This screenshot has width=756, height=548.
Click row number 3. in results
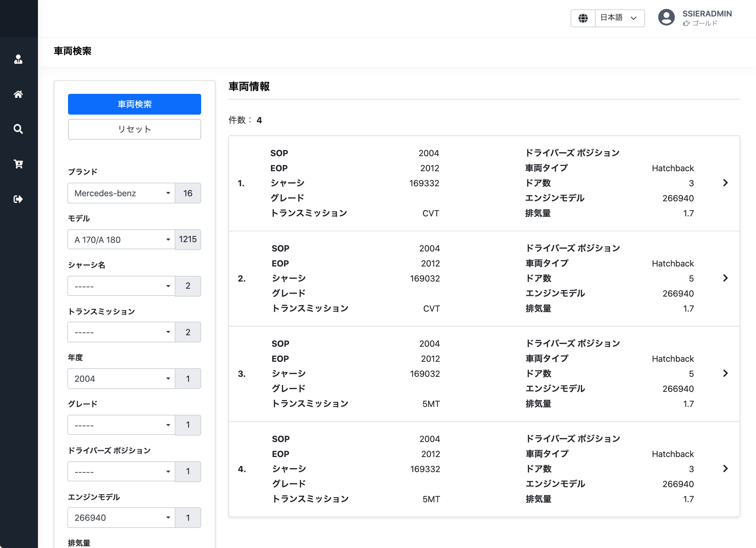pos(242,374)
